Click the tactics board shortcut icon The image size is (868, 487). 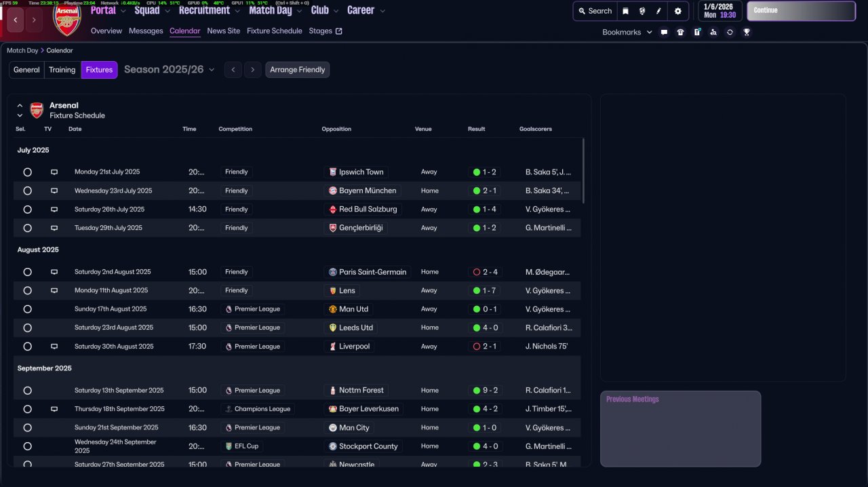697,32
